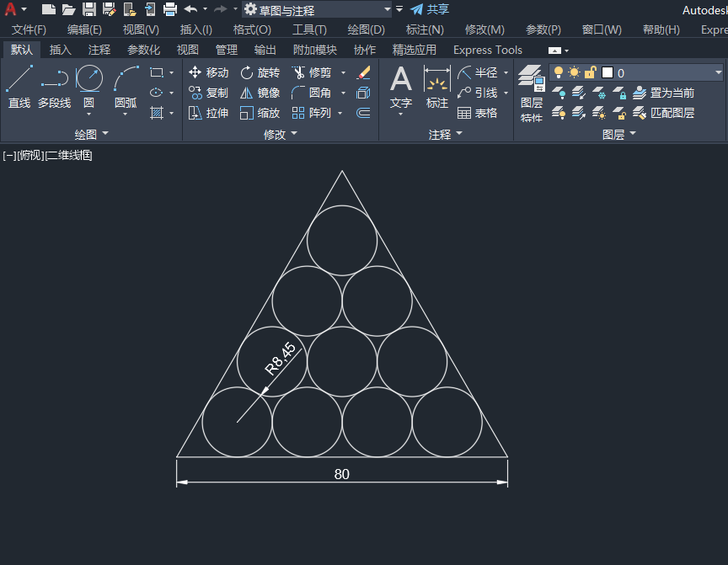The height and width of the screenshot is (565, 728).
Task: Activate the Trim (修剪) tool
Action: 312,72
